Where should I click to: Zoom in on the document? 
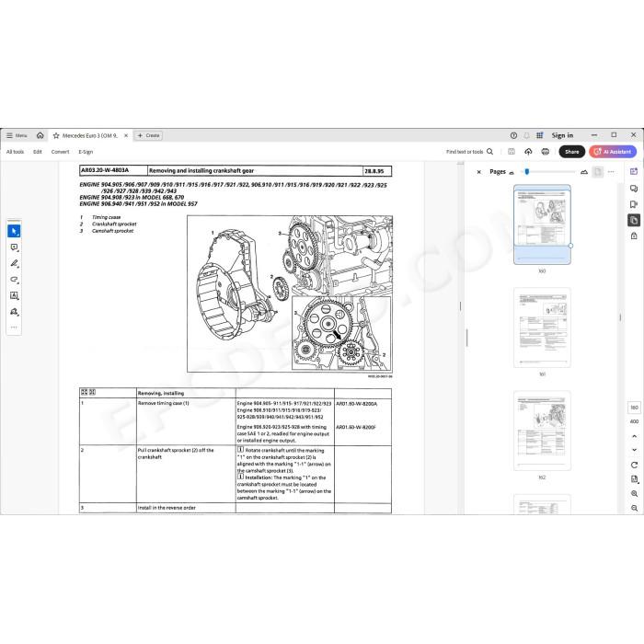click(x=634, y=494)
